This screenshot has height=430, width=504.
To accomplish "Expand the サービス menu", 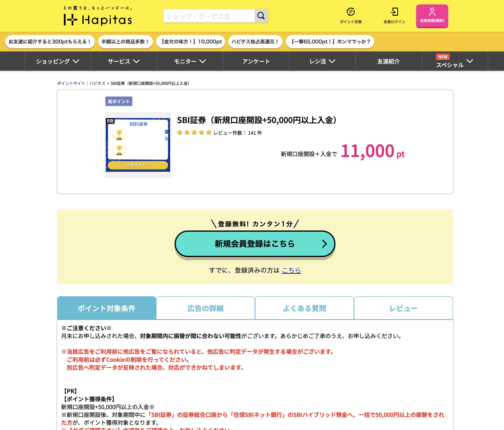I will 124,61.
